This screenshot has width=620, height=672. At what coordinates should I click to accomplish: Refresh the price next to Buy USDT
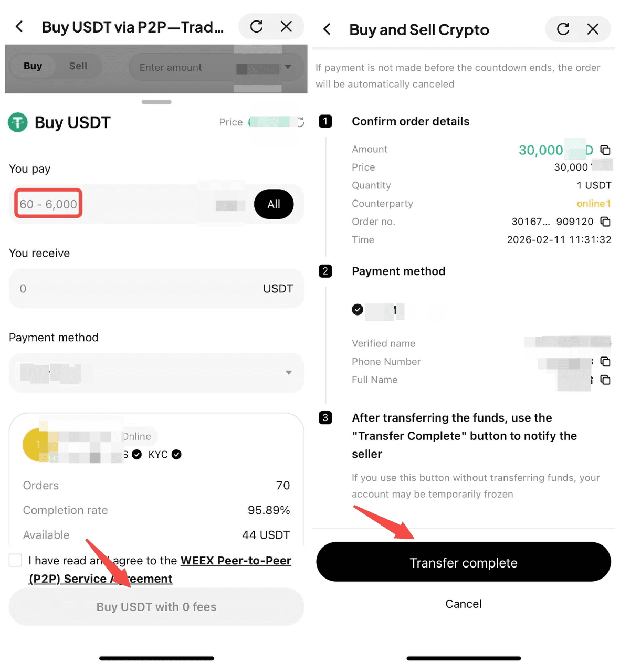[301, 122]
